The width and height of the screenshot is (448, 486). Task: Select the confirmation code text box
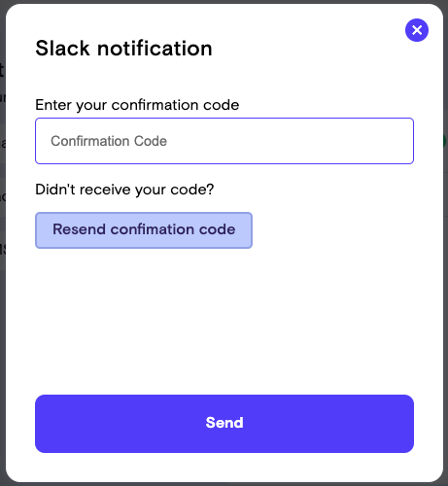224,141
